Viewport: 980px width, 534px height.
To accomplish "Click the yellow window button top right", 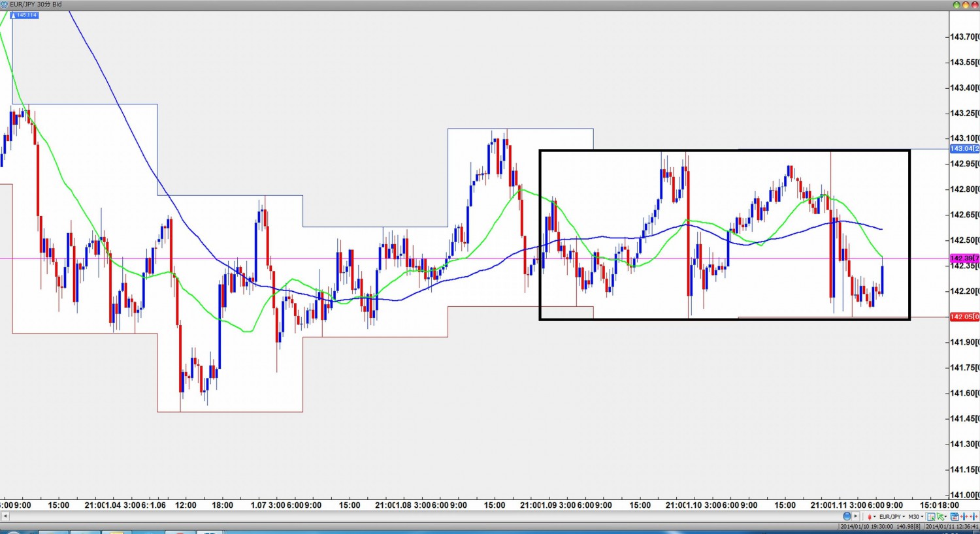I will coord(966,5).
